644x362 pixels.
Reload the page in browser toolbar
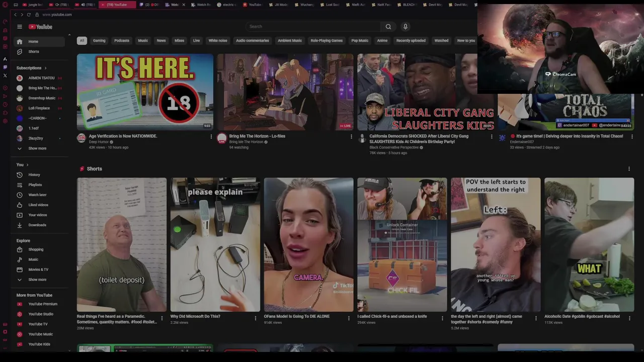[29, 15]
